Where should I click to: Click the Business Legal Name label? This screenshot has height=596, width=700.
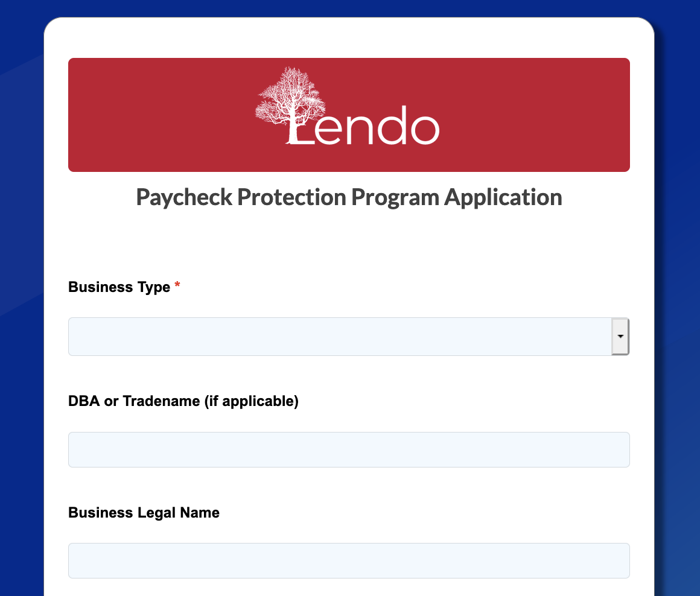click(x=144, y=513)
